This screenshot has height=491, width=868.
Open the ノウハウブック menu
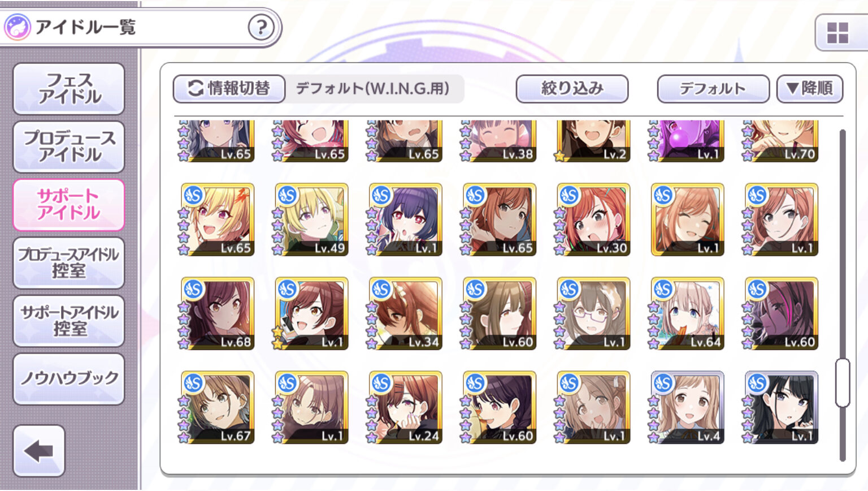tap(69, 379)
